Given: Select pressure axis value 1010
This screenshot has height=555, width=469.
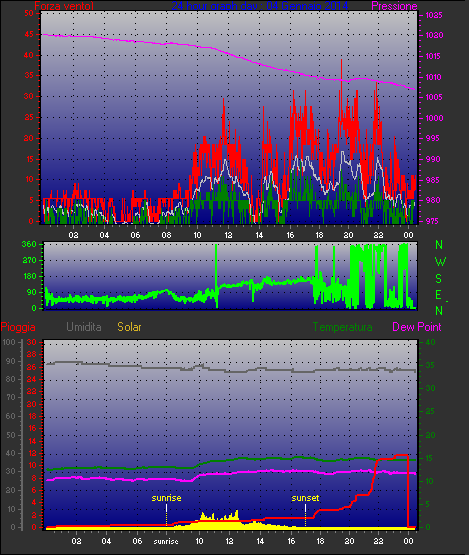Looking at the screenshot, I should click(433, 77).
